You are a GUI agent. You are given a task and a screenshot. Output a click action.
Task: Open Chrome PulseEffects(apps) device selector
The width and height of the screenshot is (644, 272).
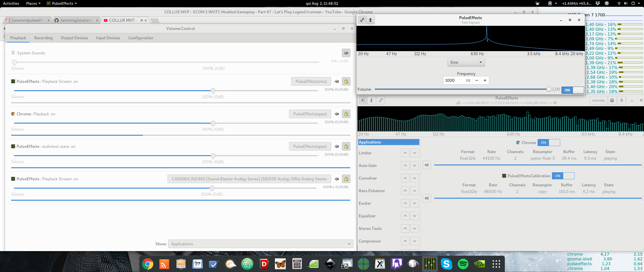(310, 114)
